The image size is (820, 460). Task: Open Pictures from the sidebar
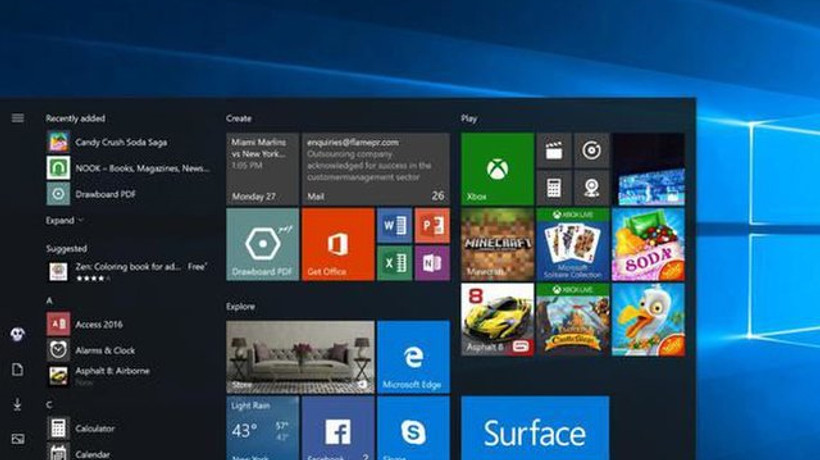tap(17, 439)
